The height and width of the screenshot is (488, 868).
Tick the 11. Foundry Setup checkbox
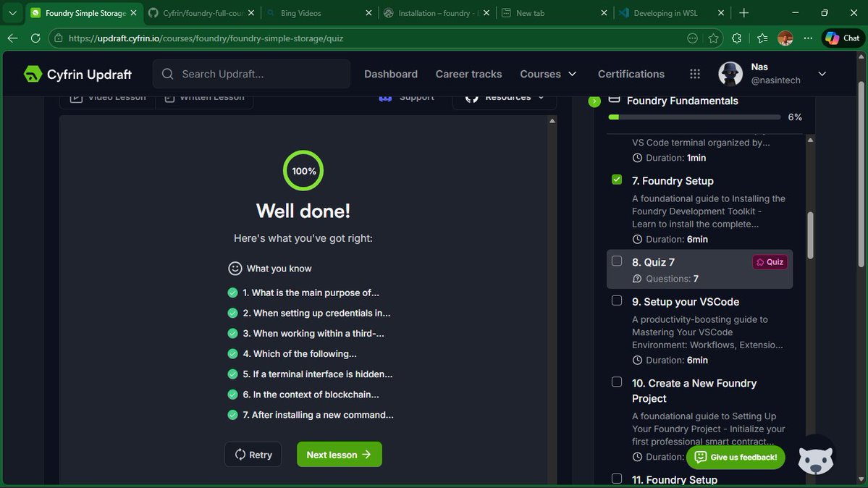coord(617,479)
